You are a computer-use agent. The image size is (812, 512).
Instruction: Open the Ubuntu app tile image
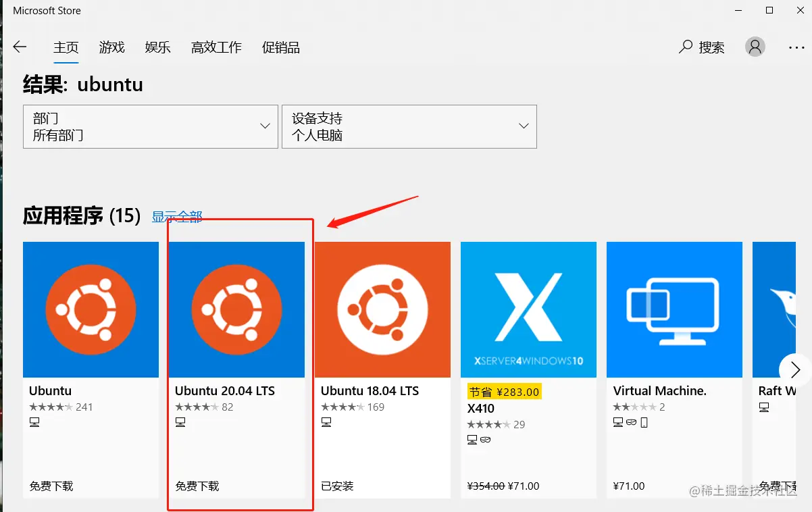coord(91,309)
